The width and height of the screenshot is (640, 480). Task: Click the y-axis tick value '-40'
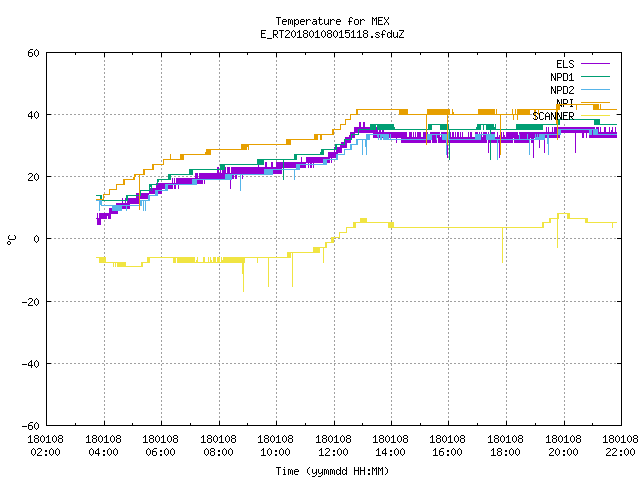[x=31, y=364]
